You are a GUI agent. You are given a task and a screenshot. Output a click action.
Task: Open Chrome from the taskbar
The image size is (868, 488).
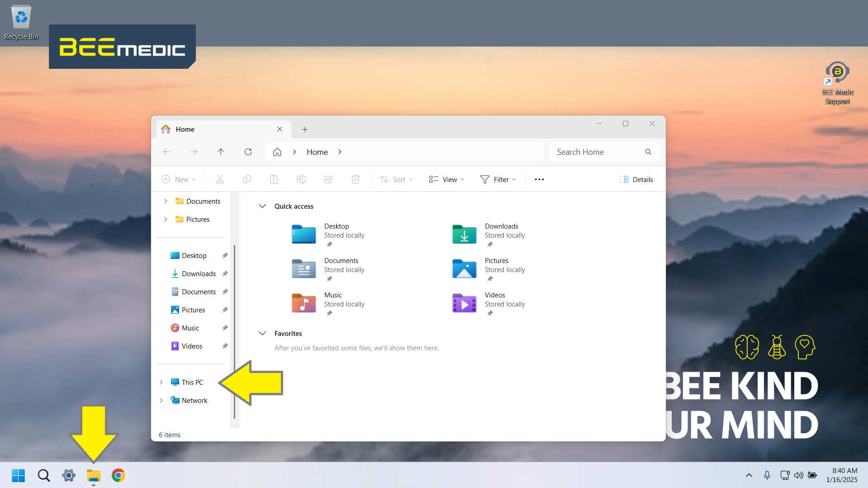click(x=119, y=475)
